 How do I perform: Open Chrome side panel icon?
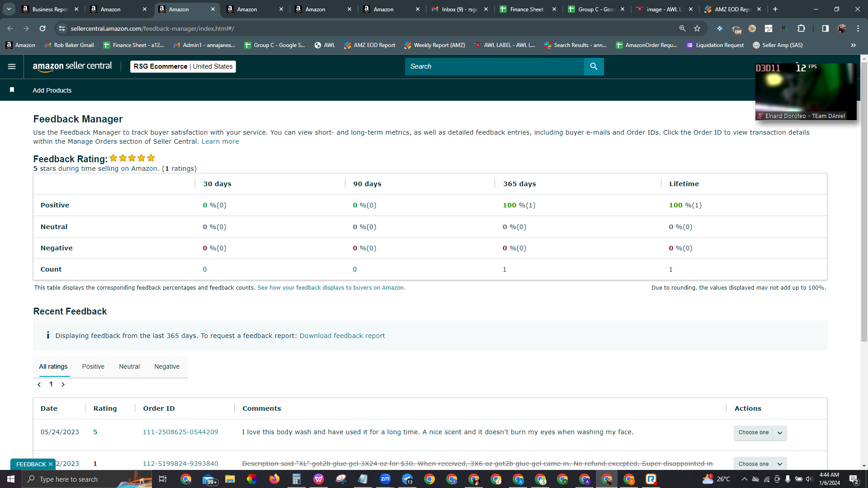pyautogui.click(x=826, y=28)
